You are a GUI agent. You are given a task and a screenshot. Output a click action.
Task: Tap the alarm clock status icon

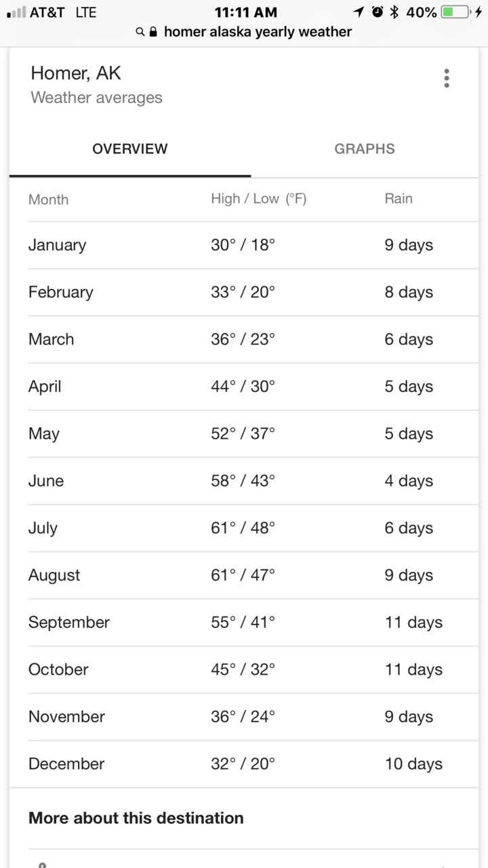(x=378, y=12)
